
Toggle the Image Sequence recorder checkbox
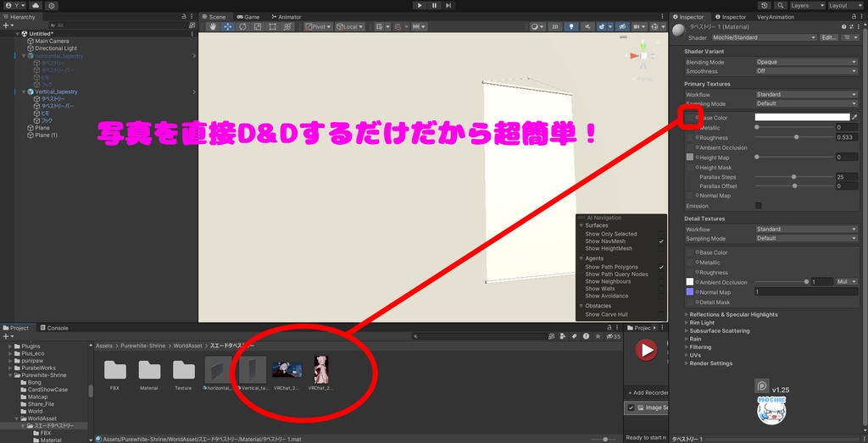[x=631, y=407]
